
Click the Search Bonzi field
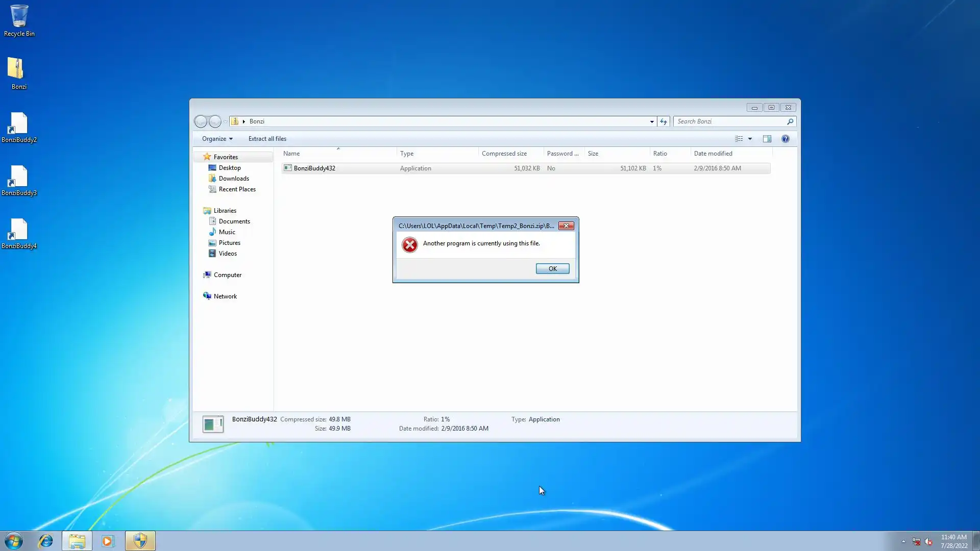pos(730,121)
